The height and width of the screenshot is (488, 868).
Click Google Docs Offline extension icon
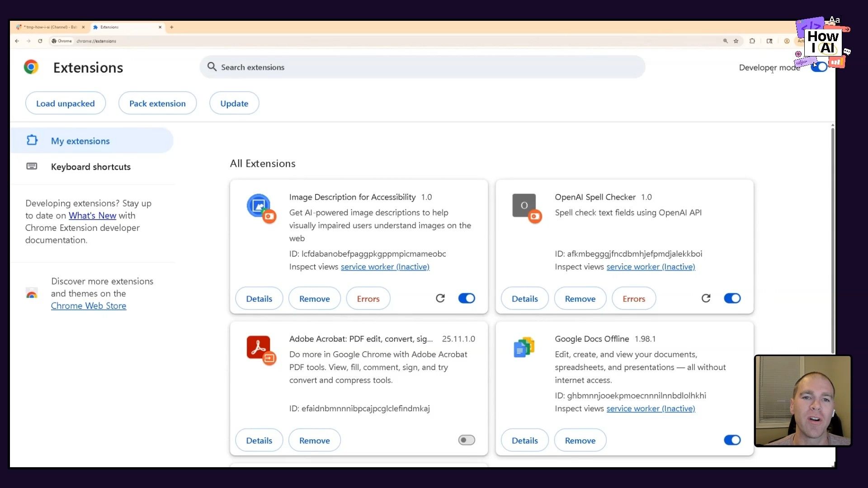tap(524, 347)
